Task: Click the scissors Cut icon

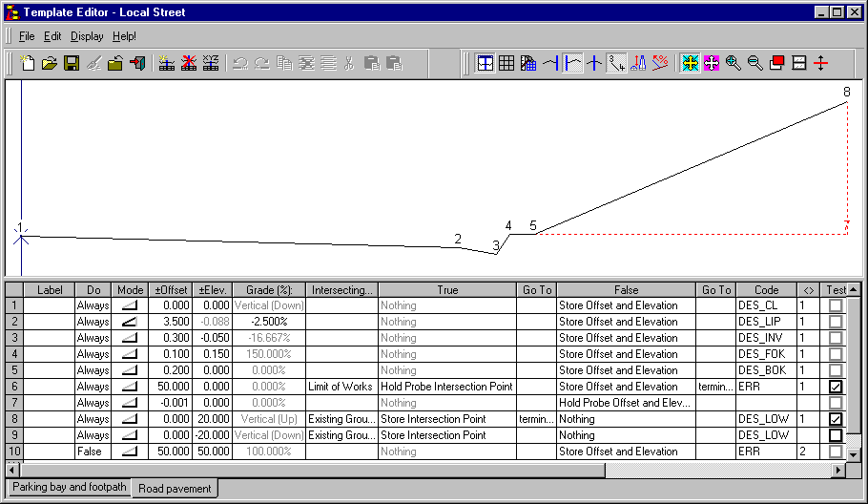Action: point(349,63)
